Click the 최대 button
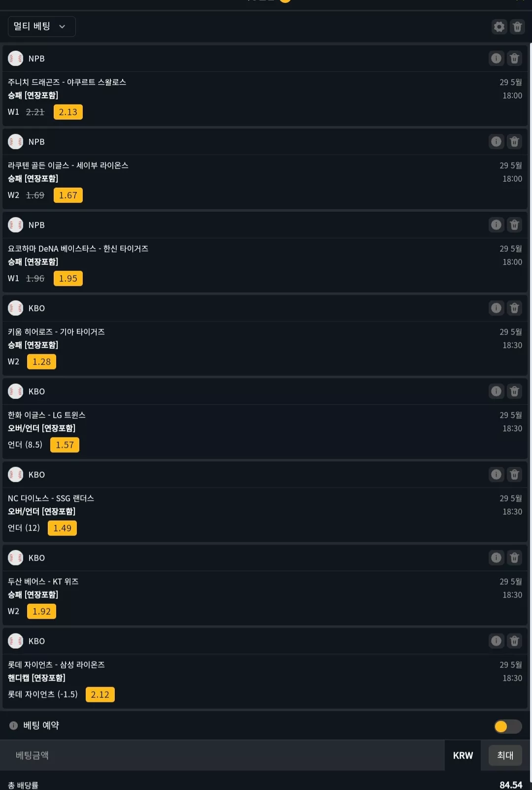This screenshot has height=790, width=532. click(505, 755)
